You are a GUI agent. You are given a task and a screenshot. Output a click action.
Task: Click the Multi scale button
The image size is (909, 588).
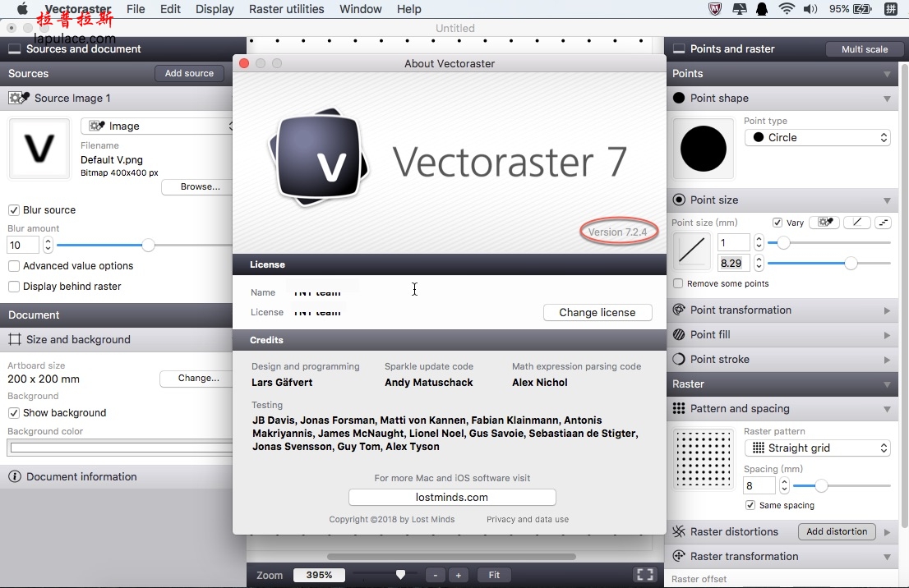click(x=865, y=49)
